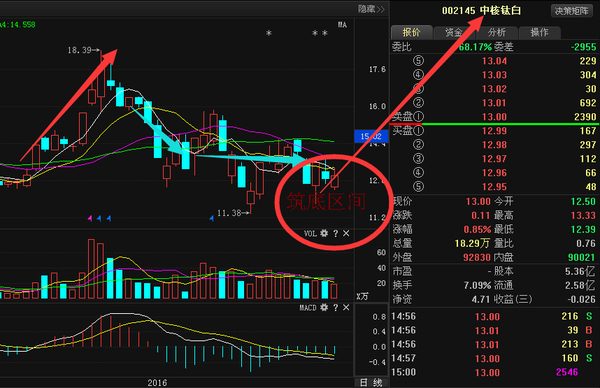Collapse side panel with 隐藏>> button
Viewport: 600px width, 388px height.
pos(371,9)
